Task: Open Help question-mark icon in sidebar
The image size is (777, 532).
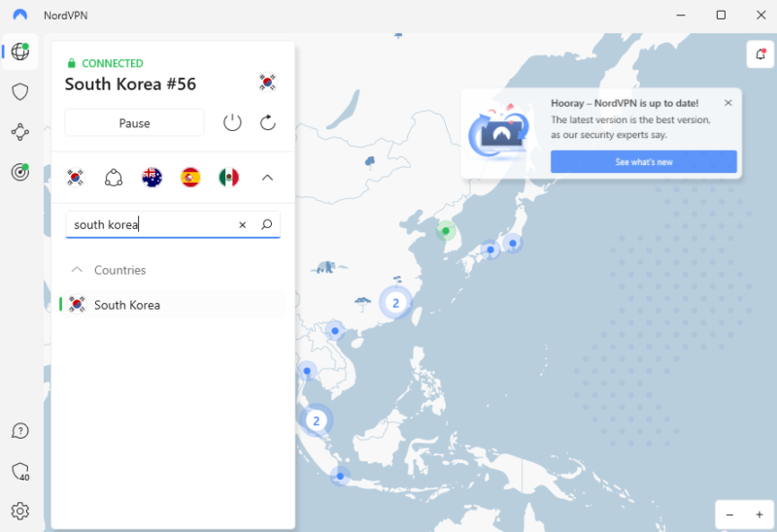Action: 19,431
